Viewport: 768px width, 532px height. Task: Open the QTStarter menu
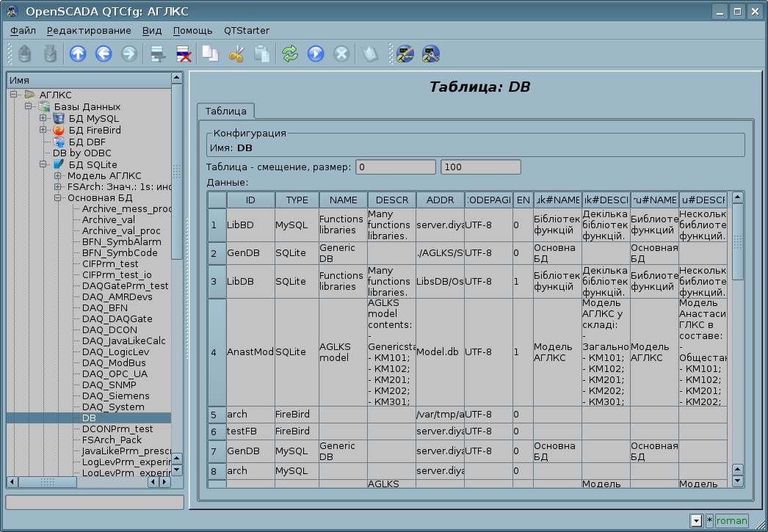247,30
